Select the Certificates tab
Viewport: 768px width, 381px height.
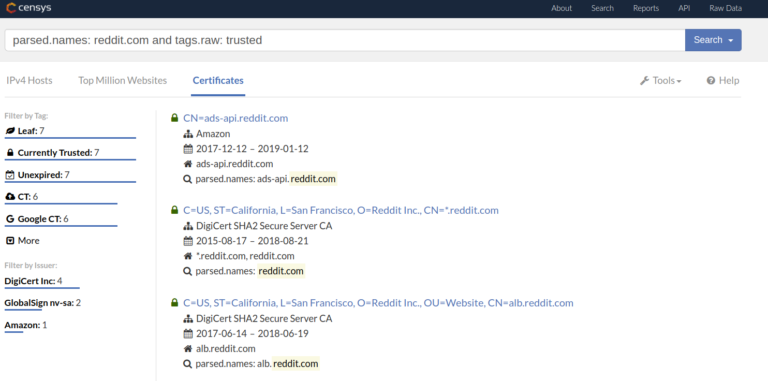click(218, 80)
